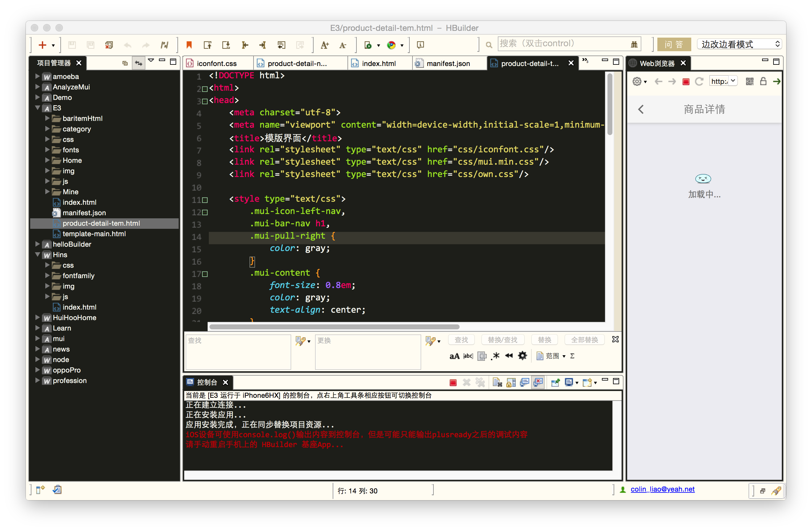Click the 问答 button
812x531 pixels.
coord(673,44)
